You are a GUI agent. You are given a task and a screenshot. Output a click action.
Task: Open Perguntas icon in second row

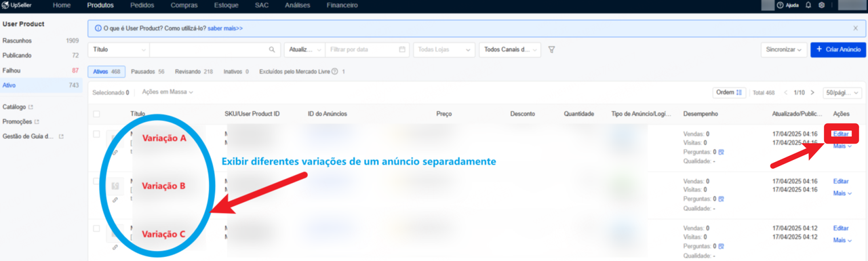click(x=721, y=199)
